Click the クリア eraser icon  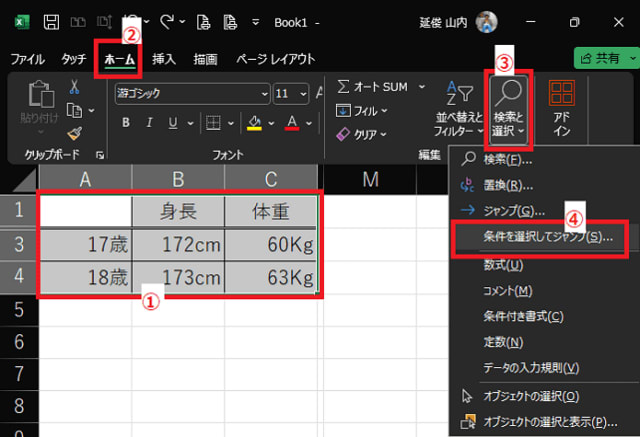[x=343, y=133]
